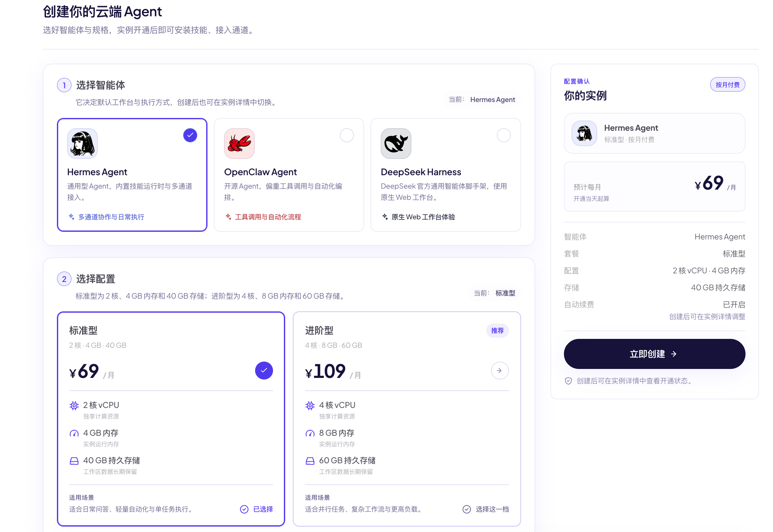773x532 pixels.
Task: Click the step 2 number badge
Action: click(64, 279)
